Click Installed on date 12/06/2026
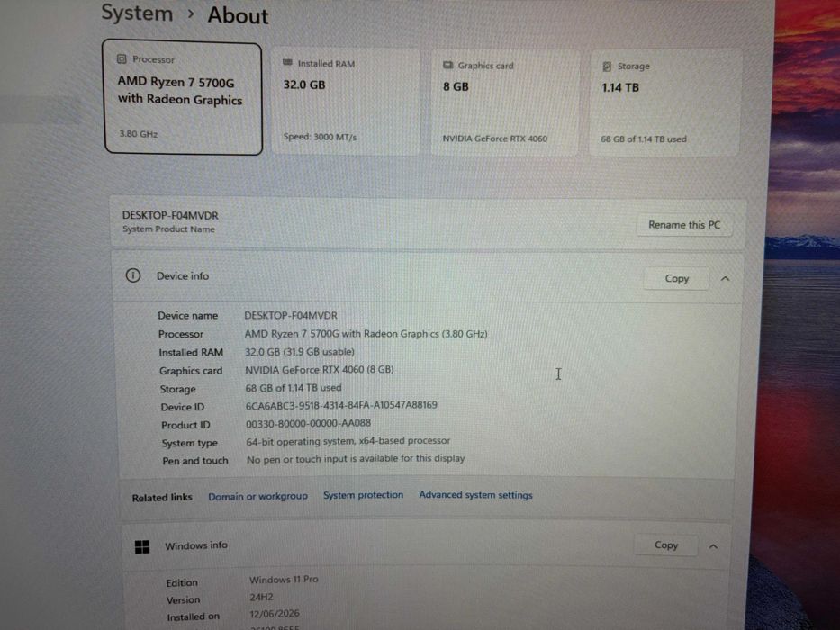The height and width of the screenshot is (630, 840). [275, 614]
